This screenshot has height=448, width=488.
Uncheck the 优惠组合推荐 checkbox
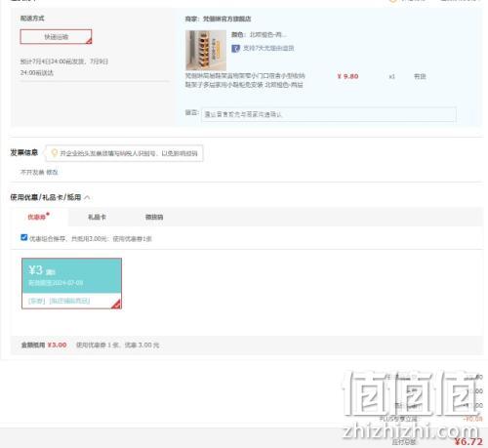(24, 237)
